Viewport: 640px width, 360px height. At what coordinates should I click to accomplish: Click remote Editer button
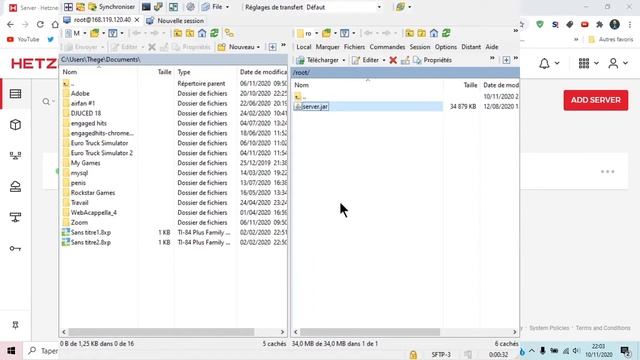click(366, 60)
